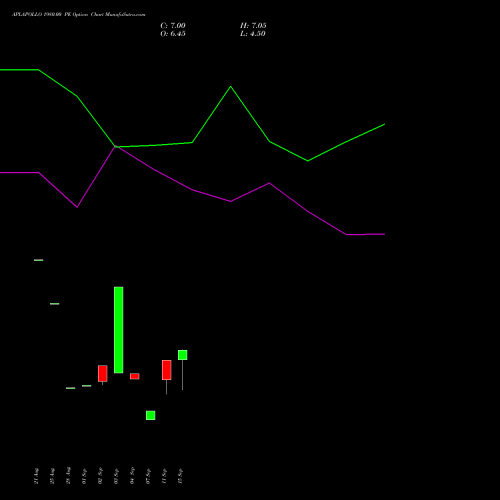Select the red candle above 02 Sep
The image size is (500, 500).
103,373
